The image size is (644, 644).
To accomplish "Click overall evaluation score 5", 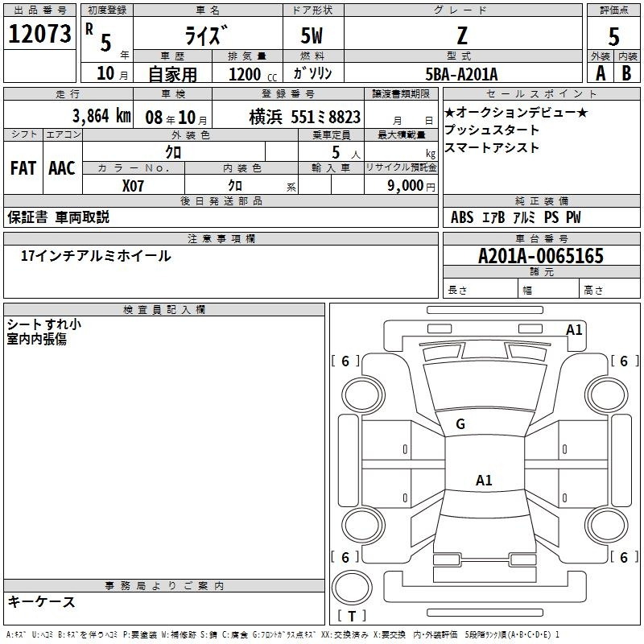I will [613, 36].
